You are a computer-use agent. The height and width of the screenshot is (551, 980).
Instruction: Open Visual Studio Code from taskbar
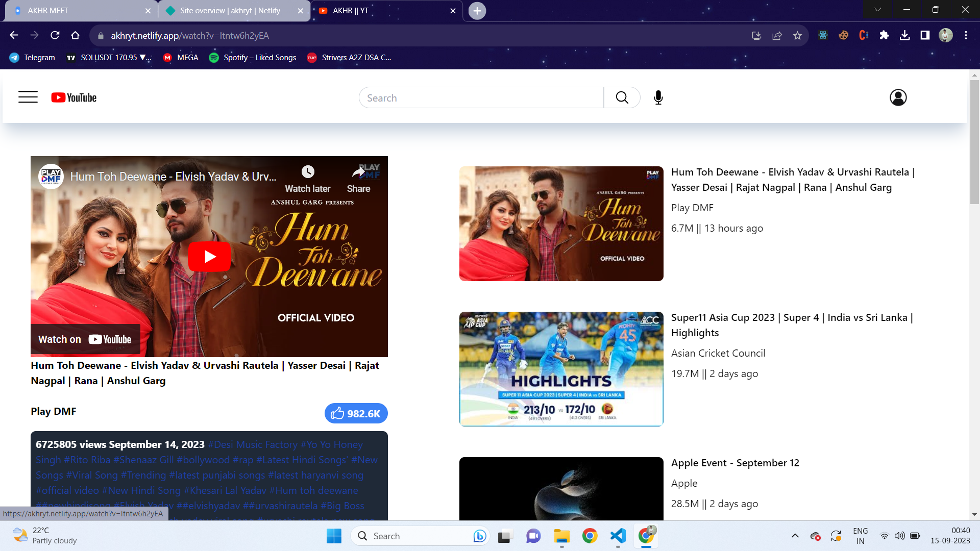click(x=618, y=536)
